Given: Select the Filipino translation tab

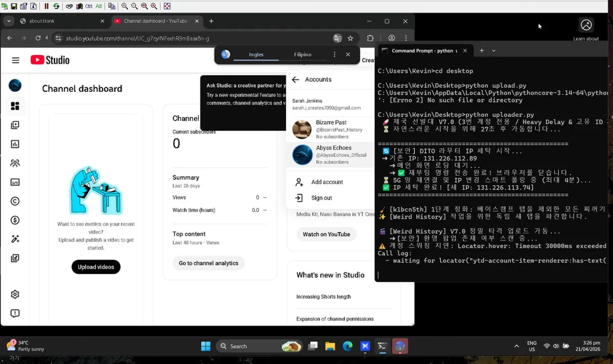Looking at the screenshot, I should point(303,54).
